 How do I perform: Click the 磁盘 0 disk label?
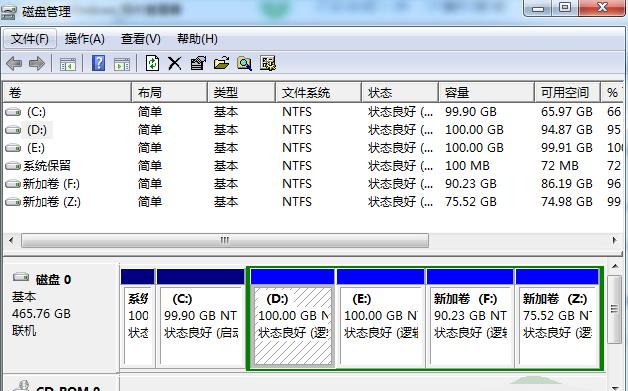(x=53, y=279)
